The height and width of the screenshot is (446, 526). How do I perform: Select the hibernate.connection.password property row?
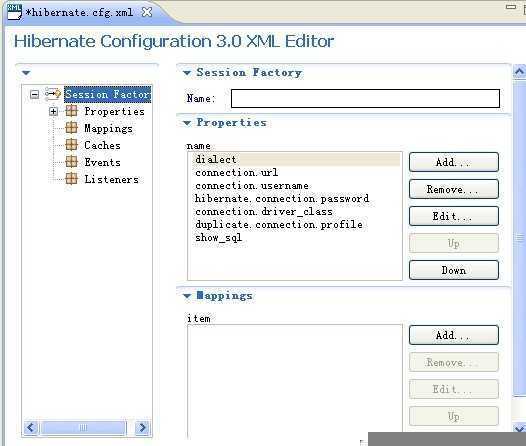pos(296,199)
